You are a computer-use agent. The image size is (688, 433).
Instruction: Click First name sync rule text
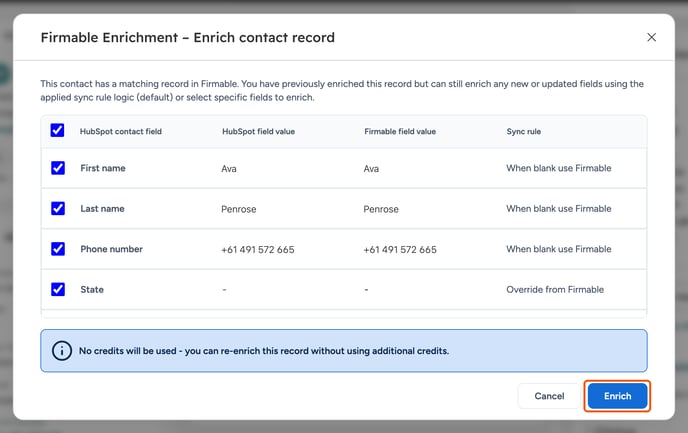pos(559,168)
